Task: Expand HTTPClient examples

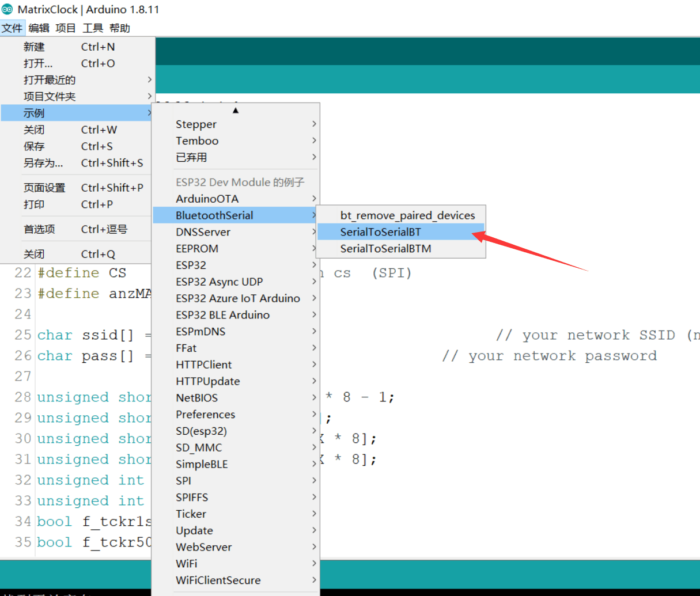Action: [236, 365]
